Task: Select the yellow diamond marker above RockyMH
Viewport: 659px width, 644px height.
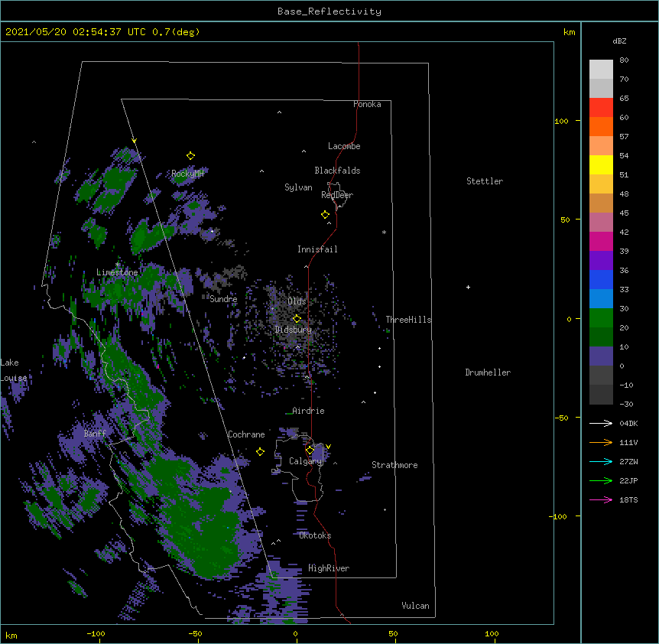Action: coord(190,156)
